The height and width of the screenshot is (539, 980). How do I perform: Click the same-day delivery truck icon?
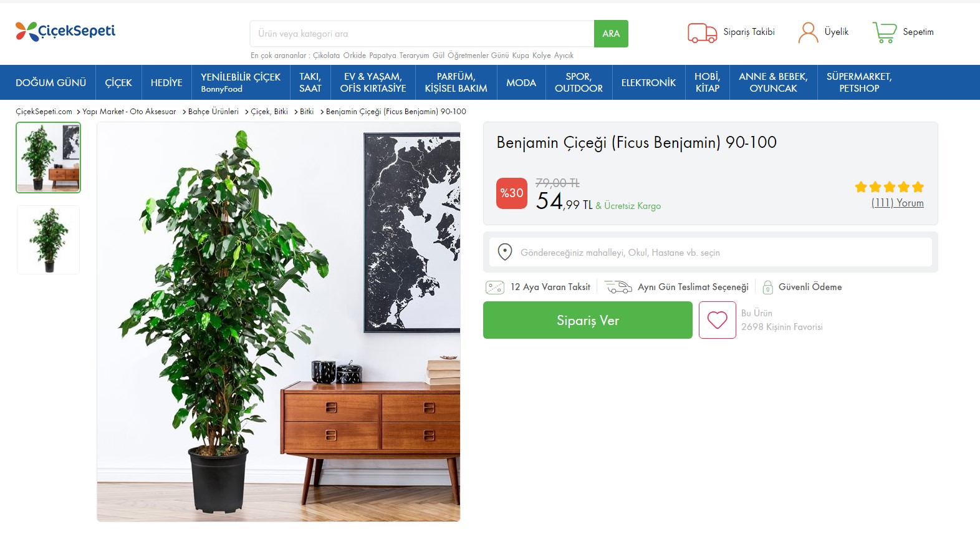tap(618, 287)
